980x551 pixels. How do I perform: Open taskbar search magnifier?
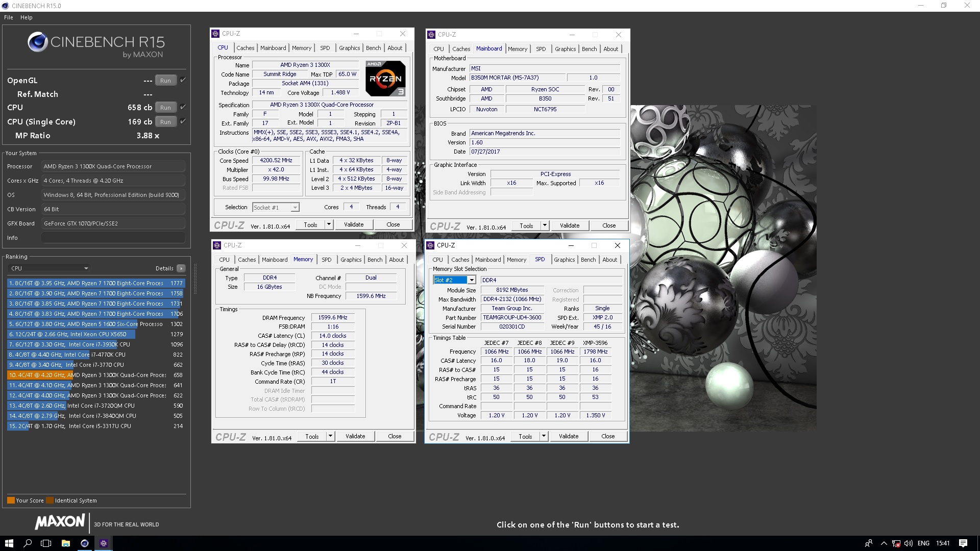point(28,543)
